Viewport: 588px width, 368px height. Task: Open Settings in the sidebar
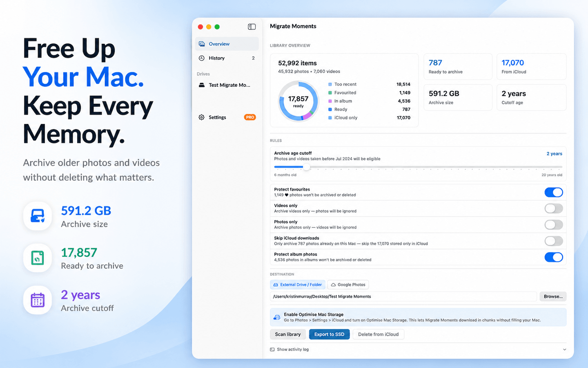227,117
